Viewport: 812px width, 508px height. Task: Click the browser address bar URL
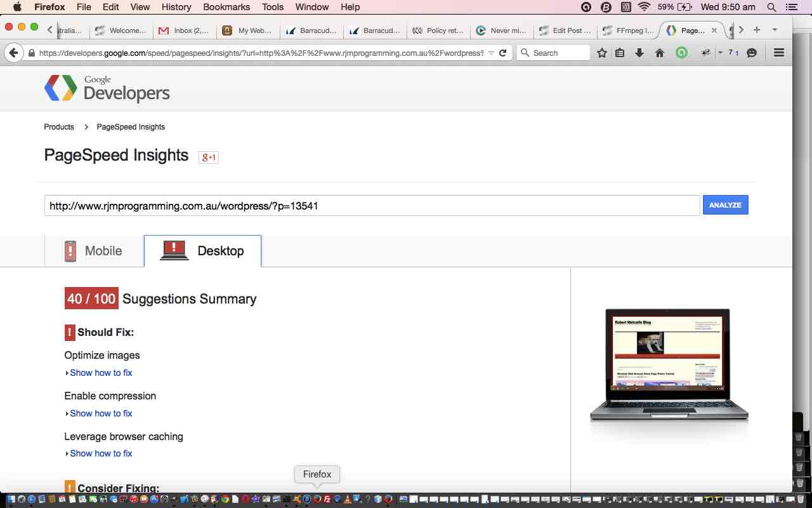261,53
